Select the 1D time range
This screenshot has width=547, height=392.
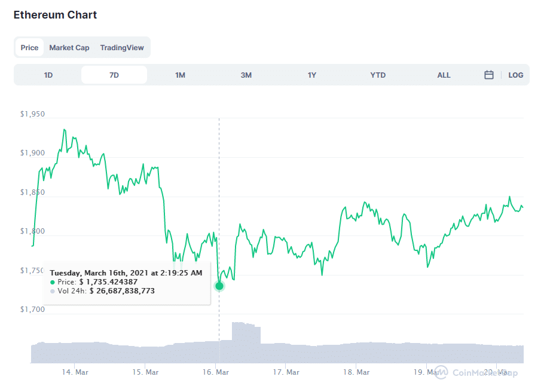click(48, 75)
